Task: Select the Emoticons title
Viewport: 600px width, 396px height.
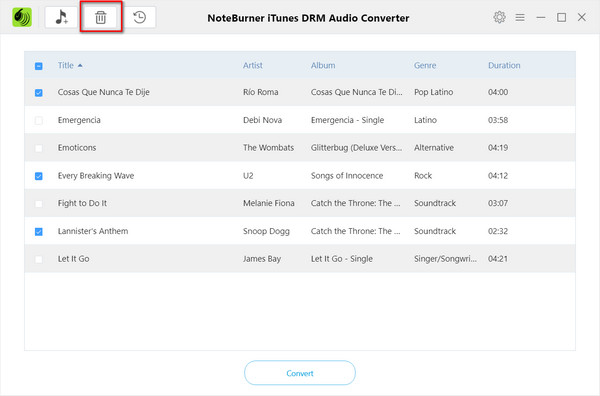Action: [x=77, y=148]
